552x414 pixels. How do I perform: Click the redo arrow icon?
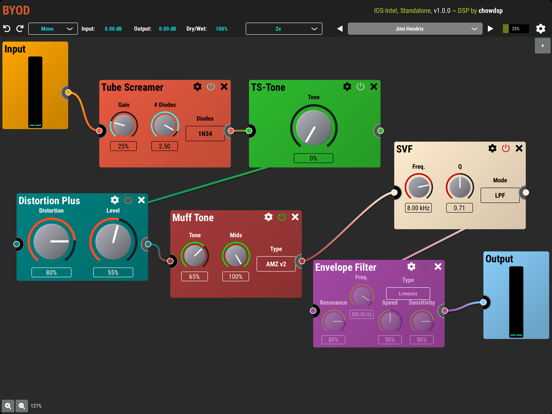click(x=20, y=29)
